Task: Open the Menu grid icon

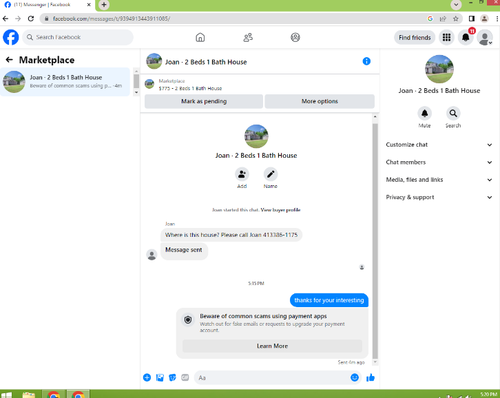Action: point(446,37)
